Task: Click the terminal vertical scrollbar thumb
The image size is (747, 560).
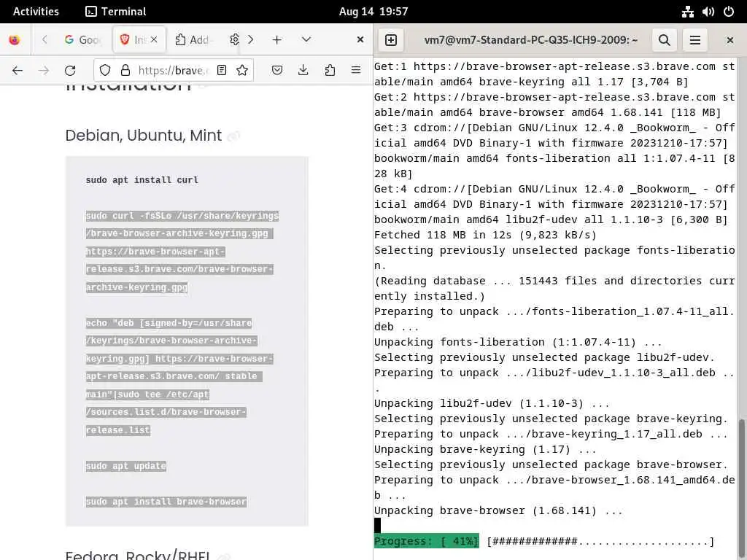Action: (x=742, y=488)
